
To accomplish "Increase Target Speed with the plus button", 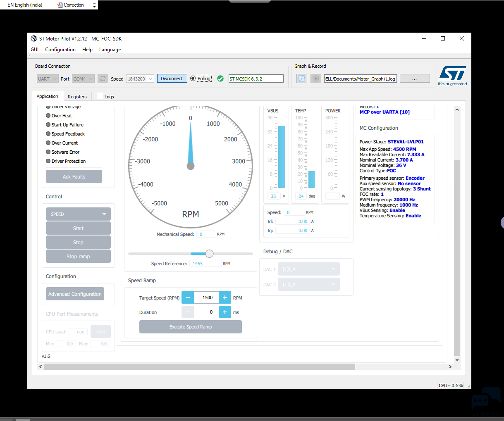I will (225, 297).
